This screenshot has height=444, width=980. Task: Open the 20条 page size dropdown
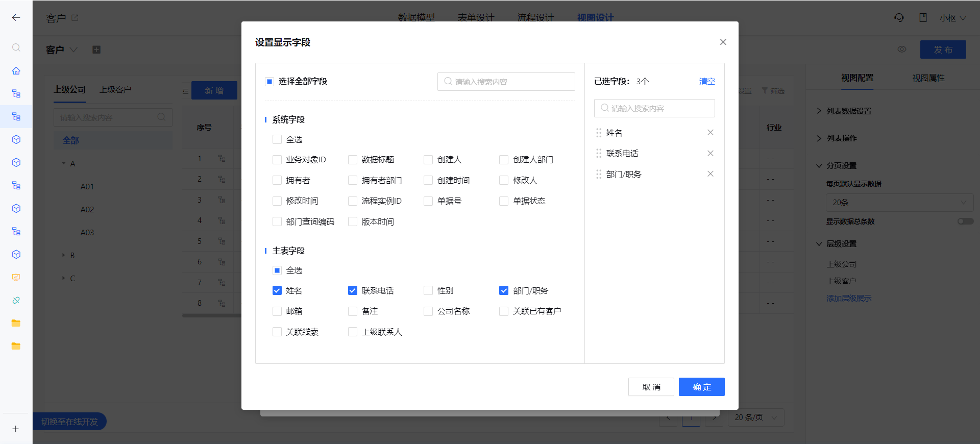coord(899,203)
